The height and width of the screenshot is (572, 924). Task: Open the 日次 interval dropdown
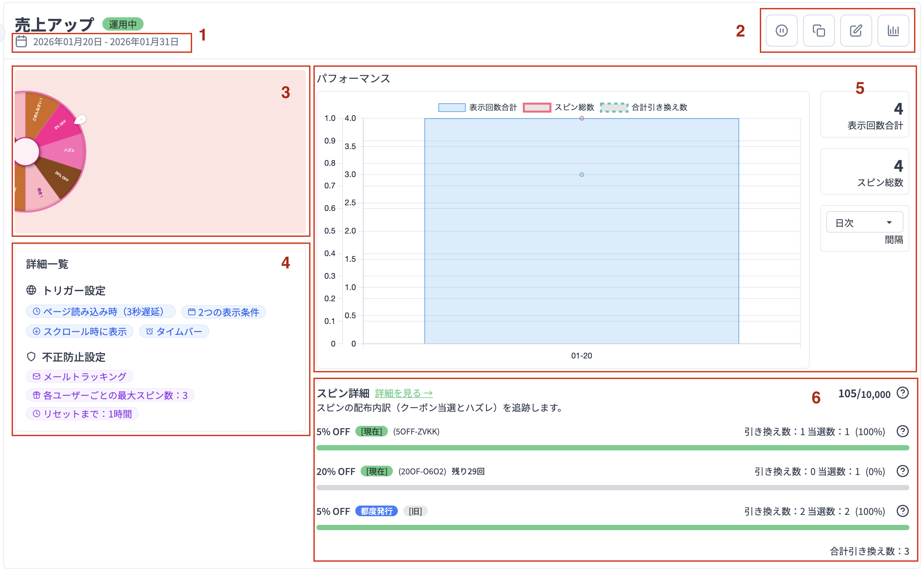coord(864,223)
